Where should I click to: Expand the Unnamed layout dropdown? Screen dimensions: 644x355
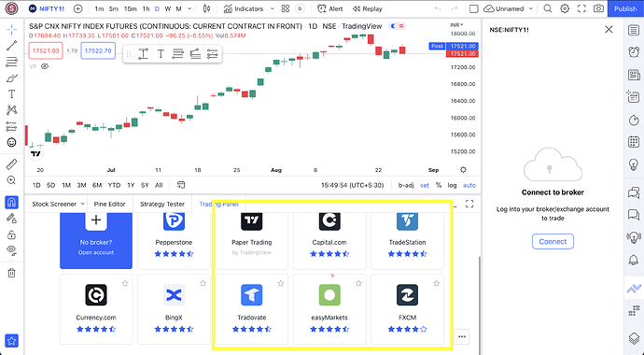point(531,8)
